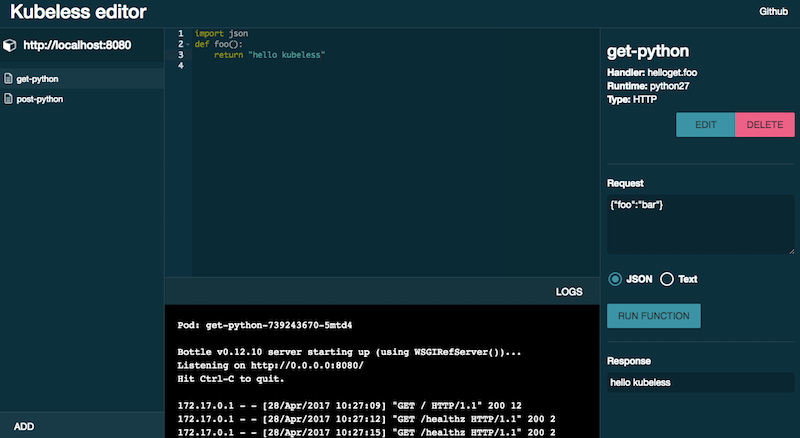Click line number 4 in the editor gutter
The width and height of the screenshot is (800, 438).
coord(181,65)
